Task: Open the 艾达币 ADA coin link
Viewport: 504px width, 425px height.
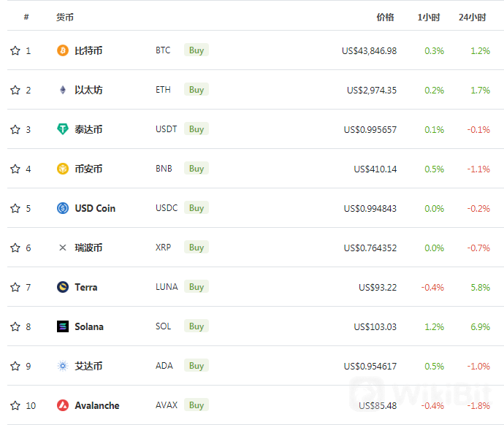Action: point(88,366)
